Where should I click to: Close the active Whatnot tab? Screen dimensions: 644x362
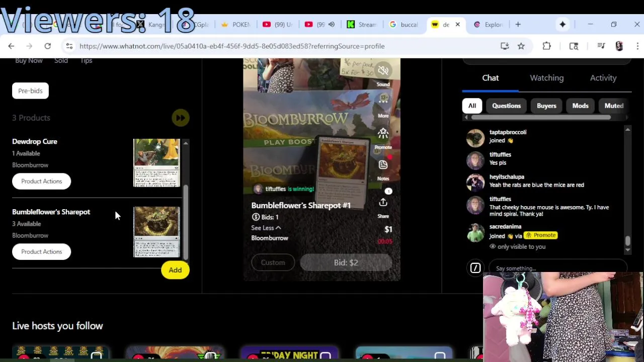click(x=457, y=25)
